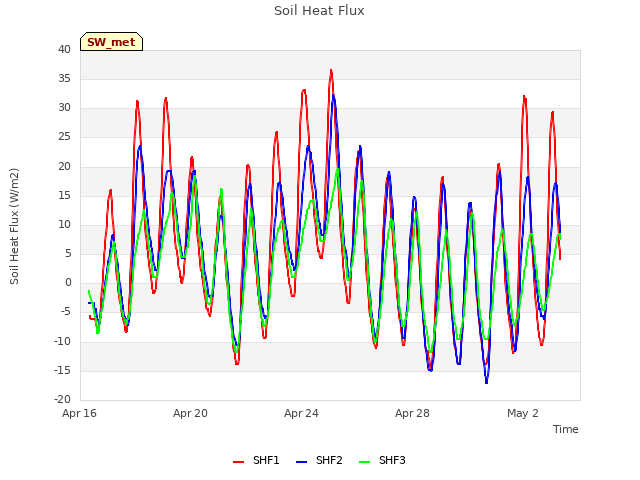
Task: Click the May 2 x-axis tick label
Action: 523,413
